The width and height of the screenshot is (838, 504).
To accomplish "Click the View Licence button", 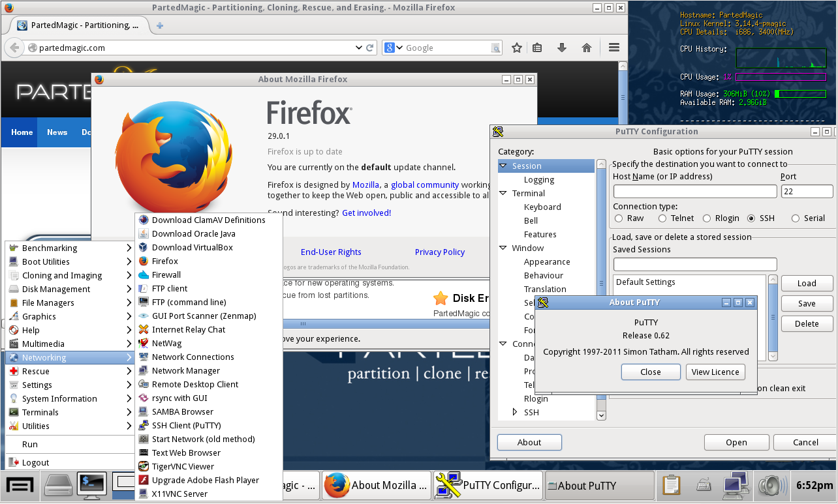I will pyautogui.click(x=715, y=372).
